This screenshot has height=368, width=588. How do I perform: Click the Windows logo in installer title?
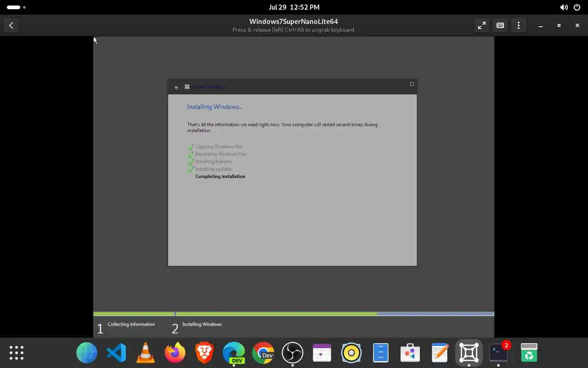click(x=187, y=86)
